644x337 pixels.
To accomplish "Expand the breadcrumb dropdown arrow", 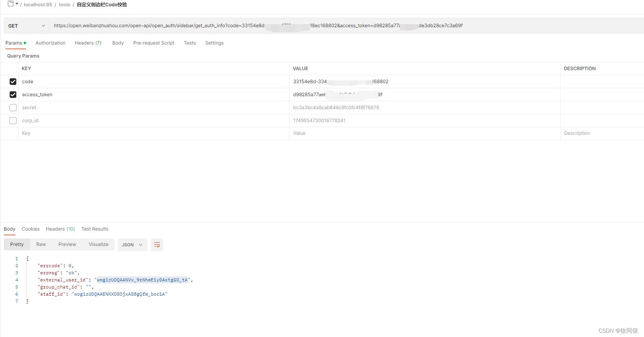I will (x=17, y=4).
